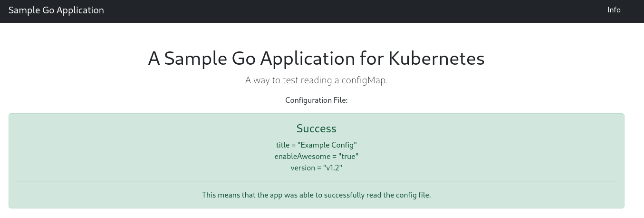644x218 pixels.
Task: Click the version config line
Action: point(316,168)
